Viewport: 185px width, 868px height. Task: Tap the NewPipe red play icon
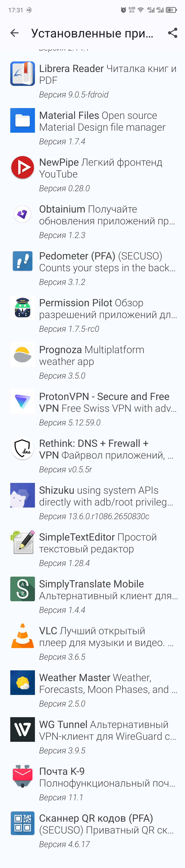click(23, 167)
